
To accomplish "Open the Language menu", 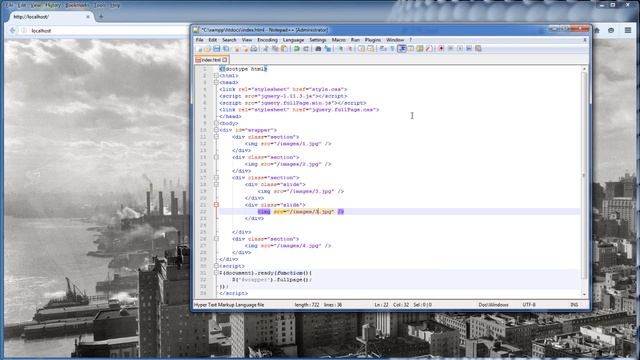I will pyautogui.click(x=293, y=40).
